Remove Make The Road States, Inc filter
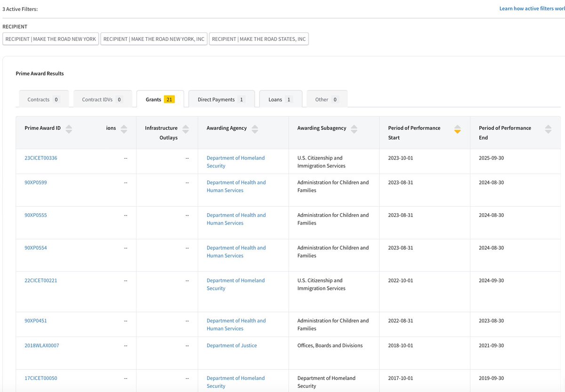Image resolution: width=565 pixels, height=392 pixels. [258, 39]
